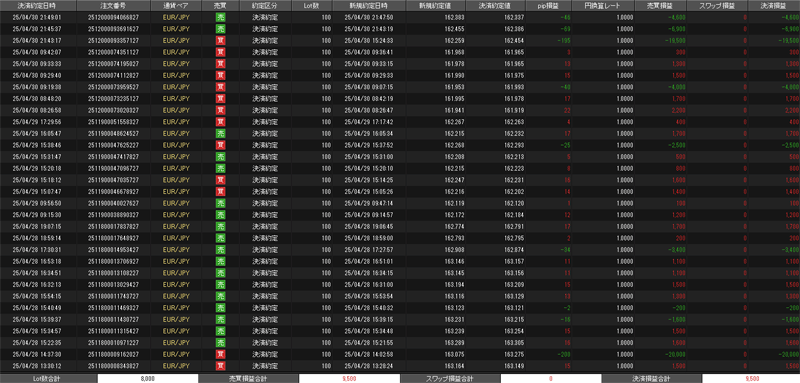Click the 通貨ペア column header
This screenshot has width=800, height=383.
pyautogui.click(x=176, y=6)
